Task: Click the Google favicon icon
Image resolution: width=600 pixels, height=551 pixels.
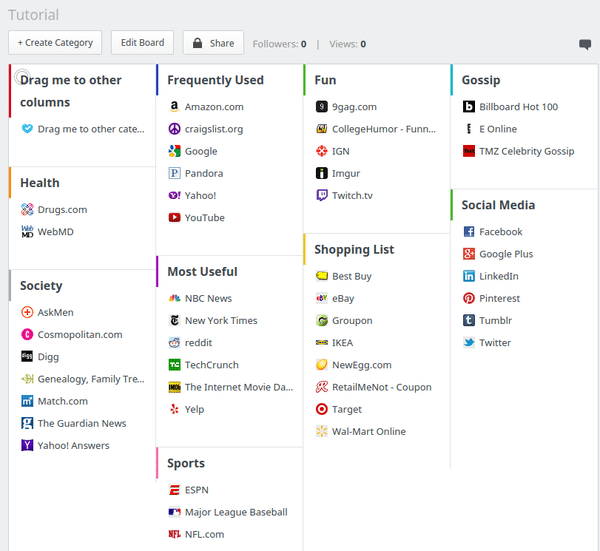Action: [x=174, y=151]
